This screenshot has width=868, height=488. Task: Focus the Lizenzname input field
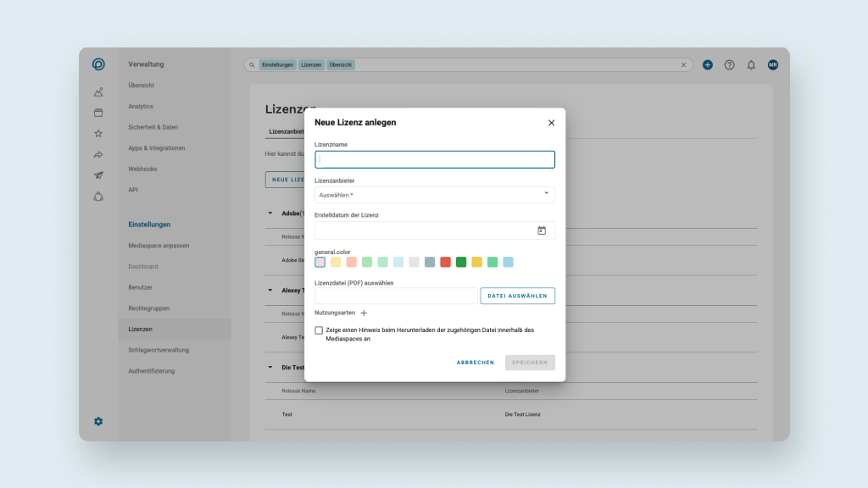click(x=435, y=159)
